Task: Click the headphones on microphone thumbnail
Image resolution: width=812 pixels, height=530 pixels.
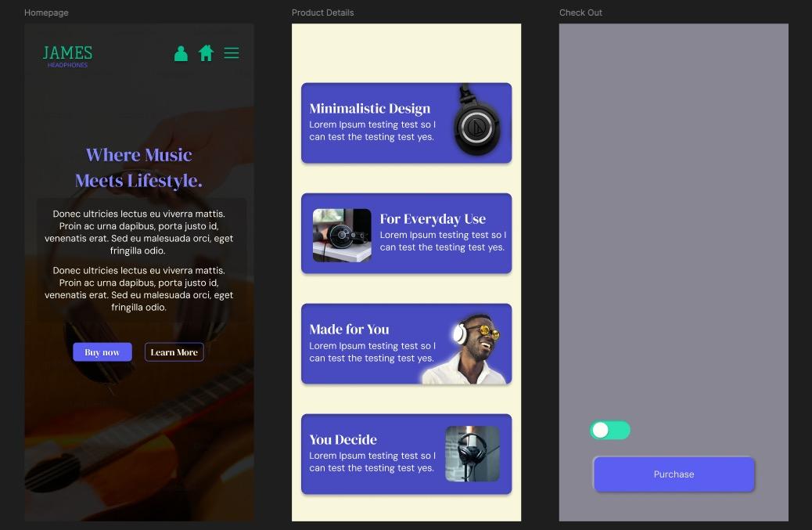Action: 472,454
